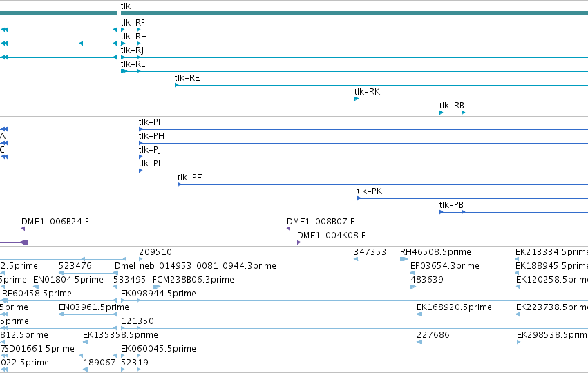Click the tlk-PH protein label
588x373 pixels.
151,136
